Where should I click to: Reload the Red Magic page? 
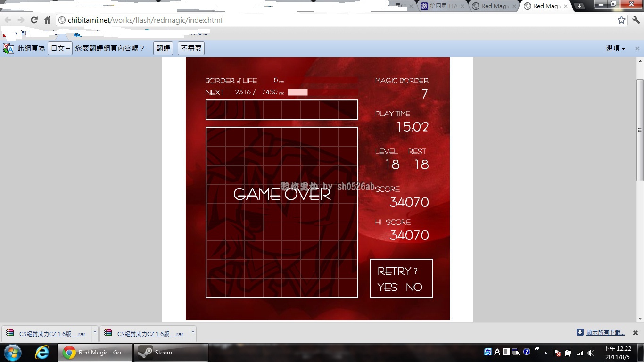coord(34,20)
